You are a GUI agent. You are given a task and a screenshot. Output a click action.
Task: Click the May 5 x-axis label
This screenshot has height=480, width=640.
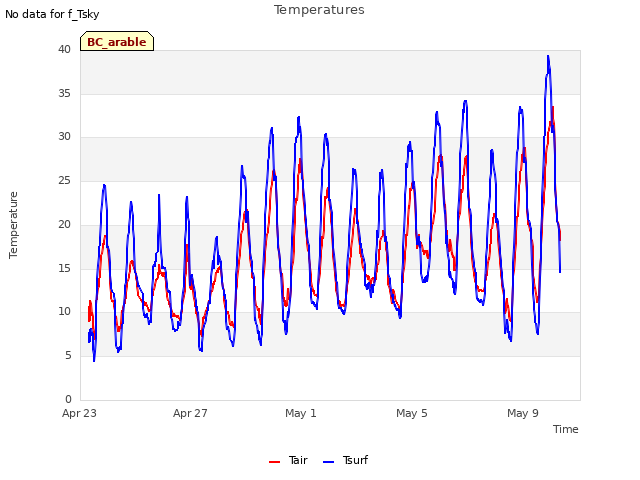[412, 413]
